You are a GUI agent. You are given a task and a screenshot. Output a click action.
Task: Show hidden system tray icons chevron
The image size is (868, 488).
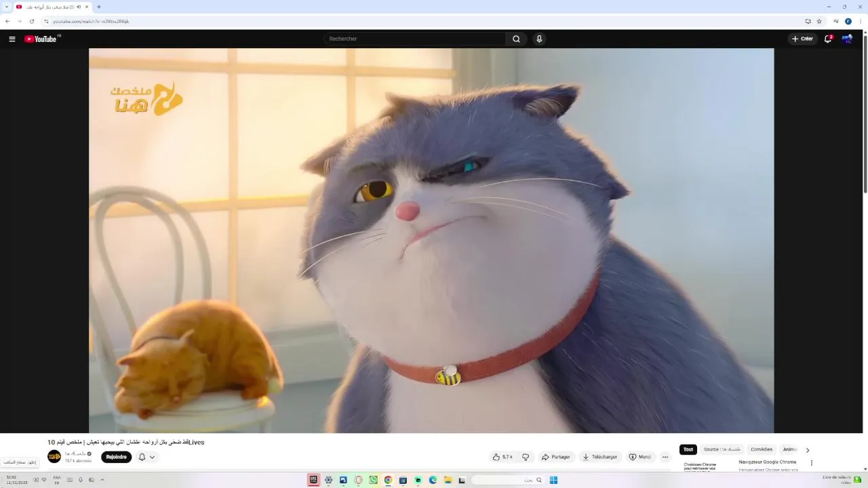[102, 480]
